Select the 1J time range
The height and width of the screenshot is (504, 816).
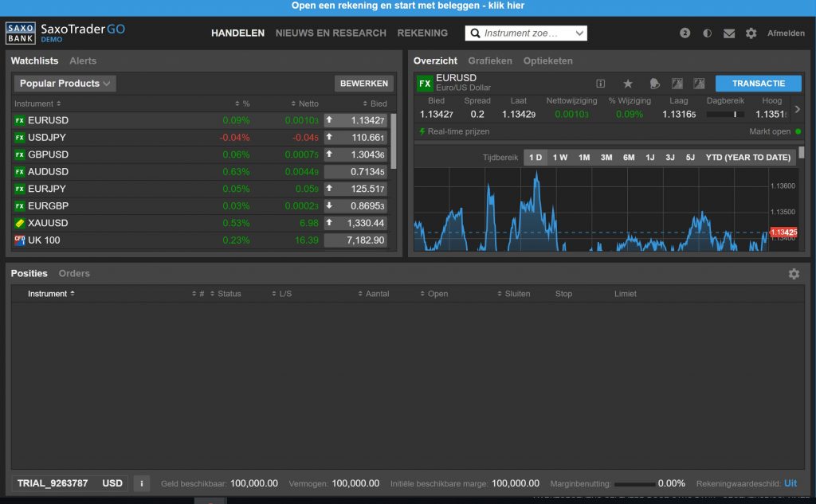[650, 158]
